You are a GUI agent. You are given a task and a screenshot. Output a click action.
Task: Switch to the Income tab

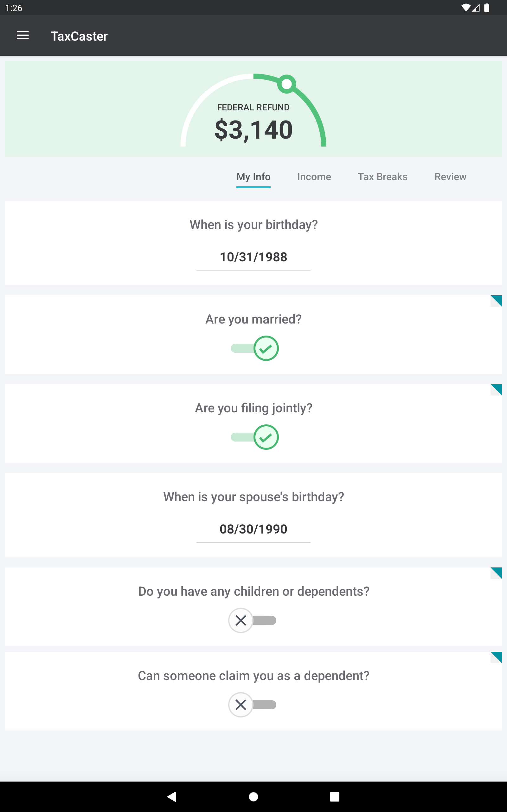314,177
